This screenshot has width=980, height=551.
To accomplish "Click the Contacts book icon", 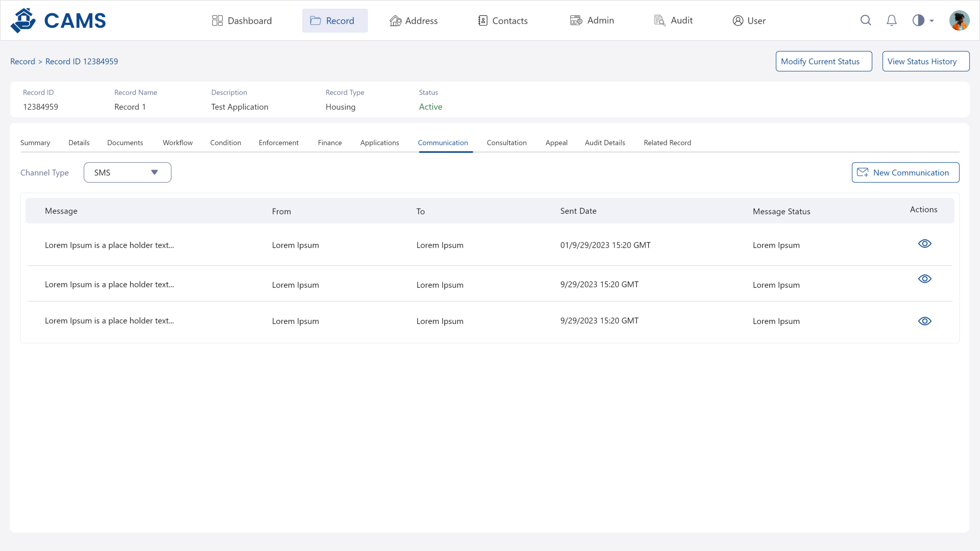I will pyautogui.click(x=482, y=21).
